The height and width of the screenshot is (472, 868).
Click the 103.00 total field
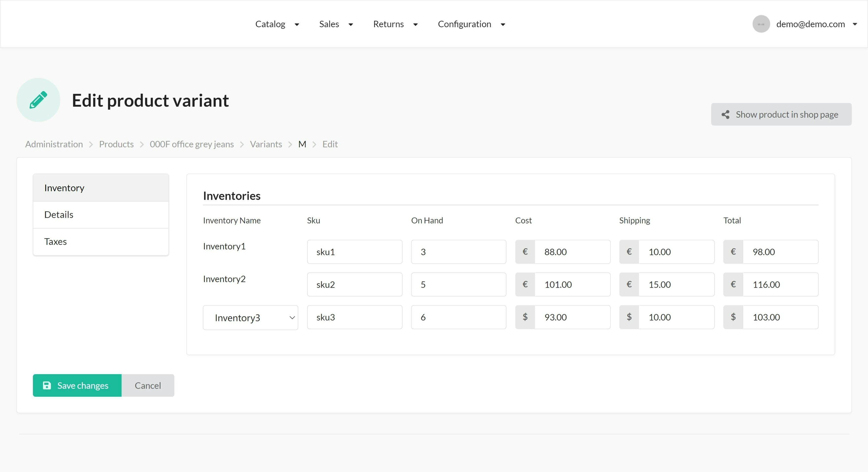click(x=781, y=317)
